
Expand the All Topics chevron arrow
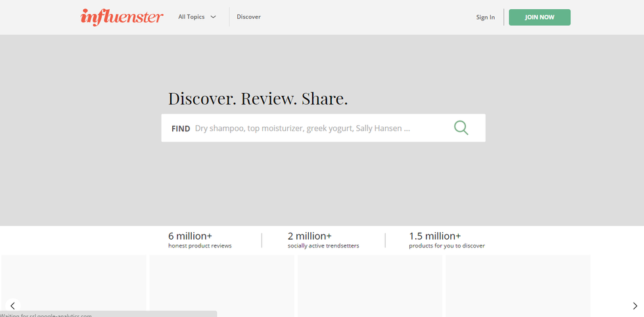213,17
